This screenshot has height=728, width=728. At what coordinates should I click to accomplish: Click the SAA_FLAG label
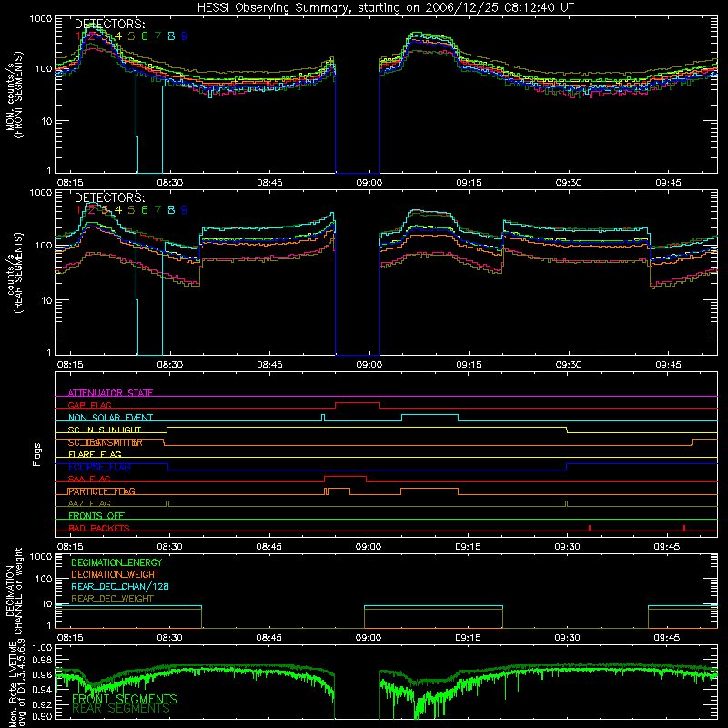click(x=89, y=480)
